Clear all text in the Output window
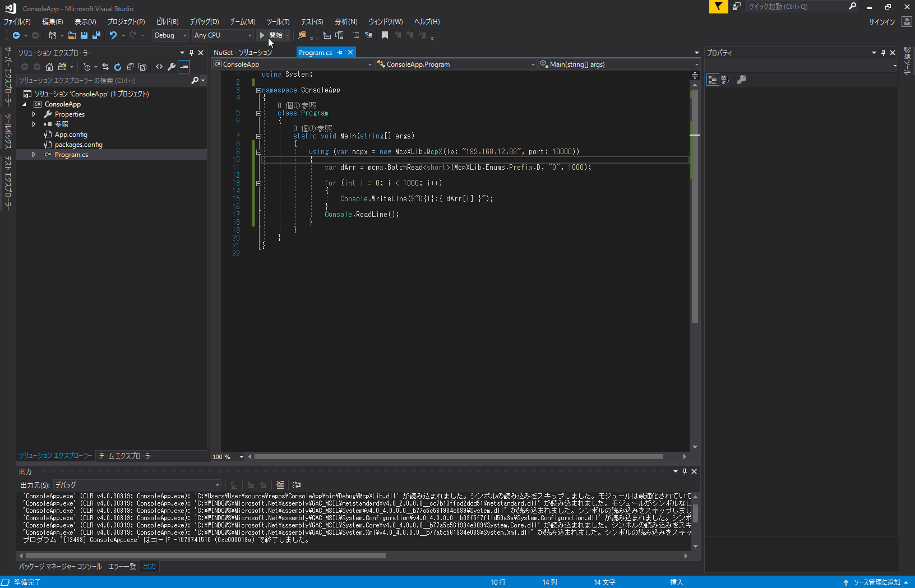This screenshot has height=588, width=915. click(x=280, y=484)
